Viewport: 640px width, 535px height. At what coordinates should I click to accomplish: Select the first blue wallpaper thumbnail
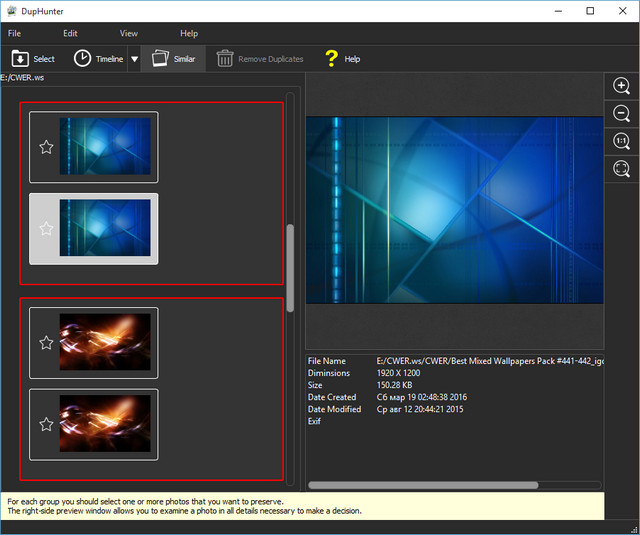[104, 147]
